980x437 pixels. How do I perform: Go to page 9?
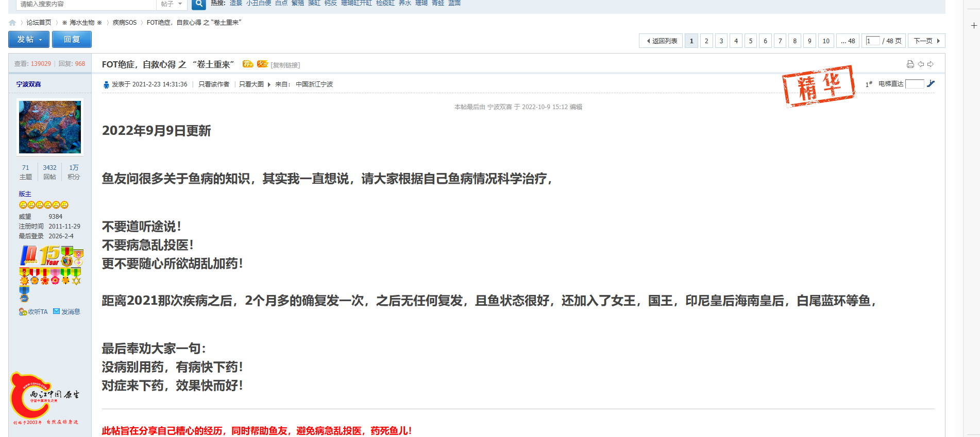[809, 41]
